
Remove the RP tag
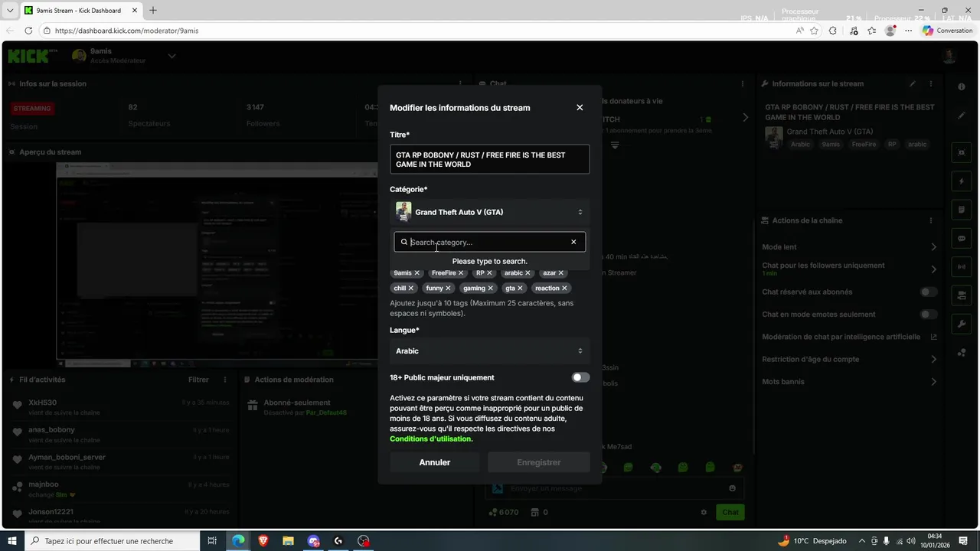coord(489,272)
